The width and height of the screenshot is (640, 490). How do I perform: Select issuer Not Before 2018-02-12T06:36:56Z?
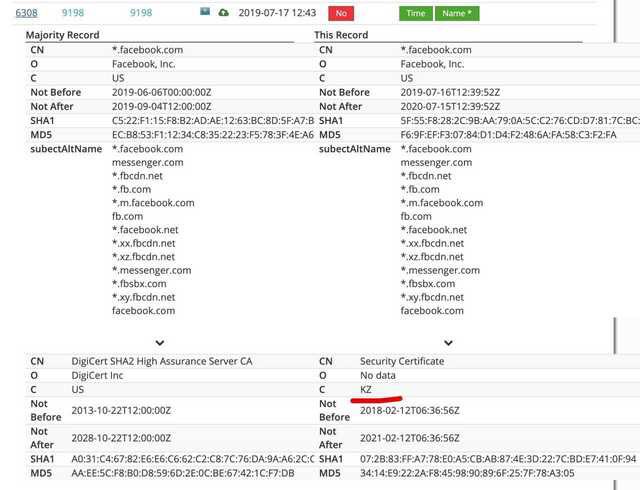[x=410, y=410]
